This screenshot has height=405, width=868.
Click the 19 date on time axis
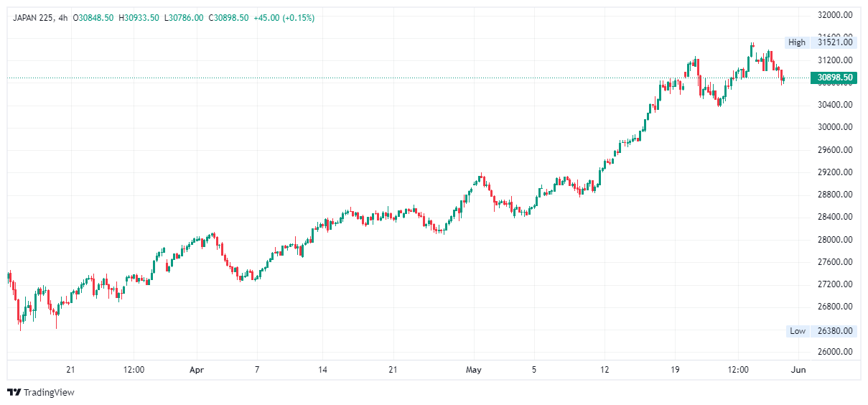(675, 370)
